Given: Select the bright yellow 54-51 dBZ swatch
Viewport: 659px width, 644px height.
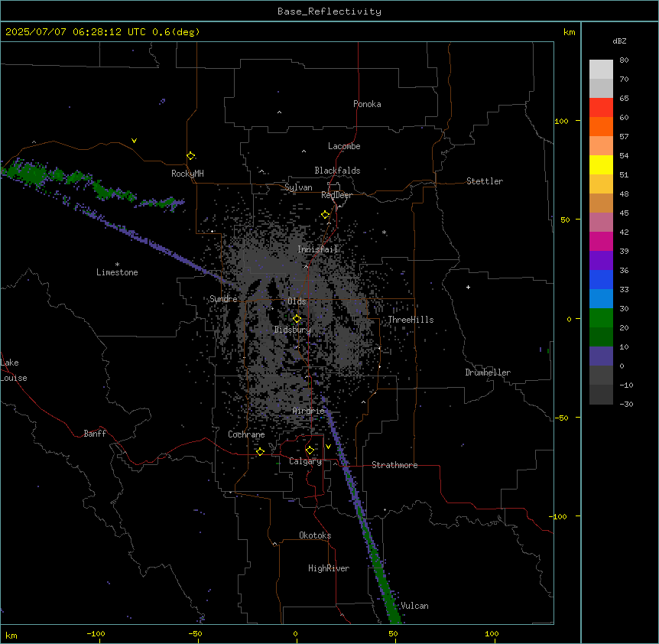Looking at the screenshot, I should (601, 164).
